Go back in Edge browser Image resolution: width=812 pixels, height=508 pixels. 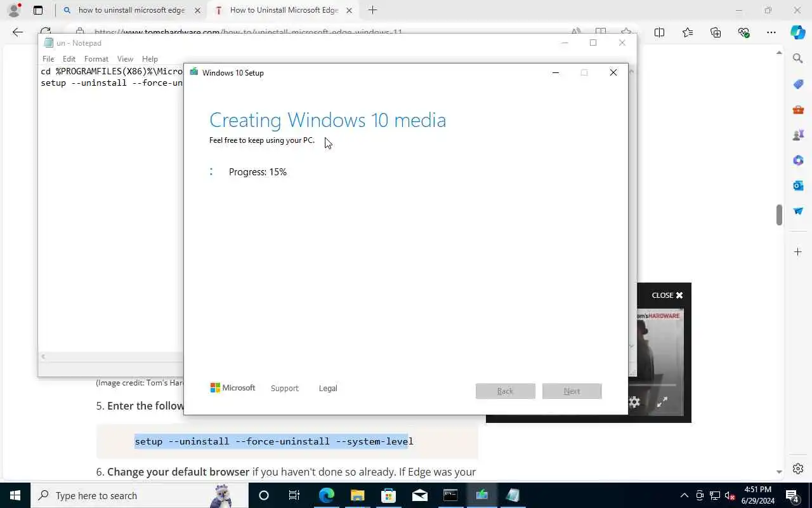coord(18,32)
